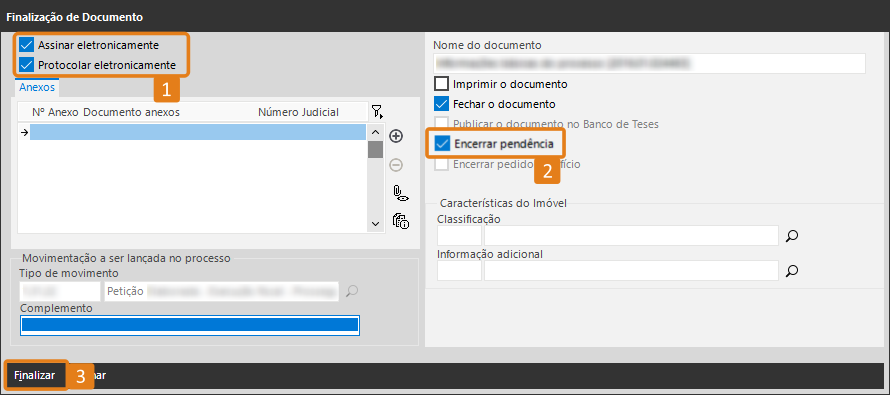Click the attachments list scroll down arrow
Image resolution: width=890 pixels, height=395 pixels.
[x=375, y=224]
